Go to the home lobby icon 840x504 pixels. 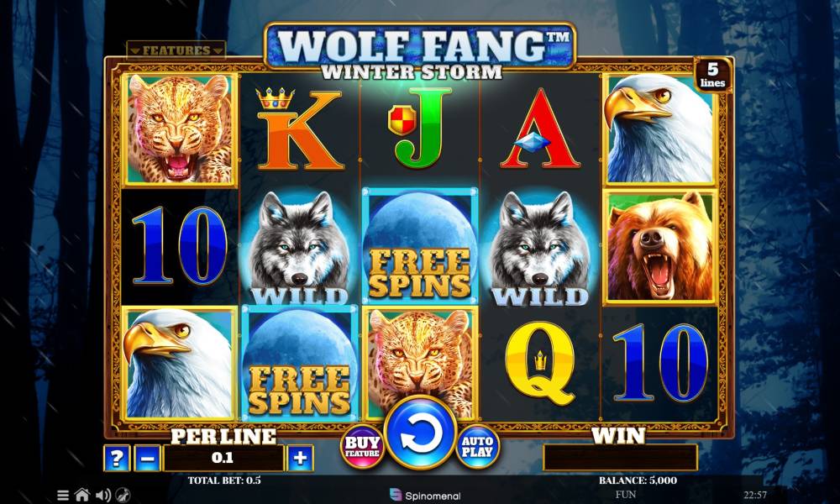point(82,495)
